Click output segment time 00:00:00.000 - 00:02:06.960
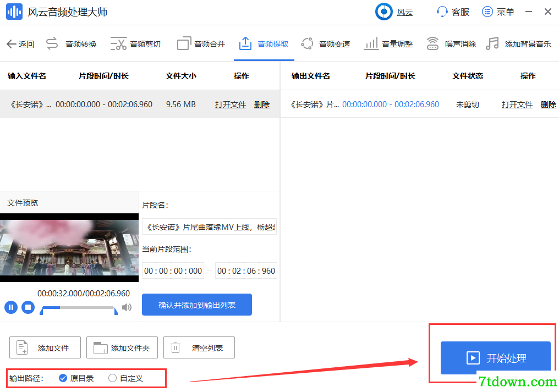The height and width of the screenshot is (392, 559). (391, 104)
